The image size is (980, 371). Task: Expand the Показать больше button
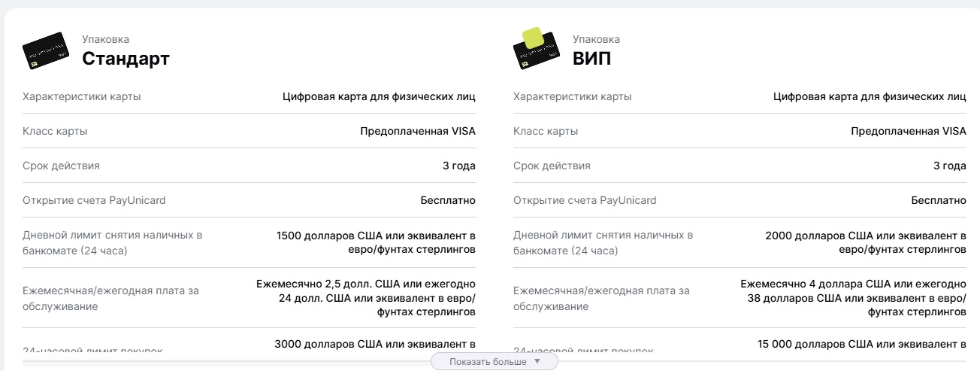pos(495,362)
